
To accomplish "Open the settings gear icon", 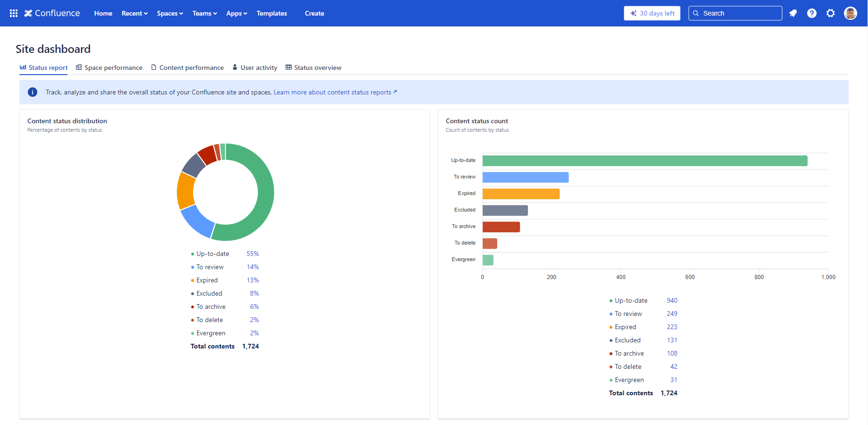I will coord(830,13).
